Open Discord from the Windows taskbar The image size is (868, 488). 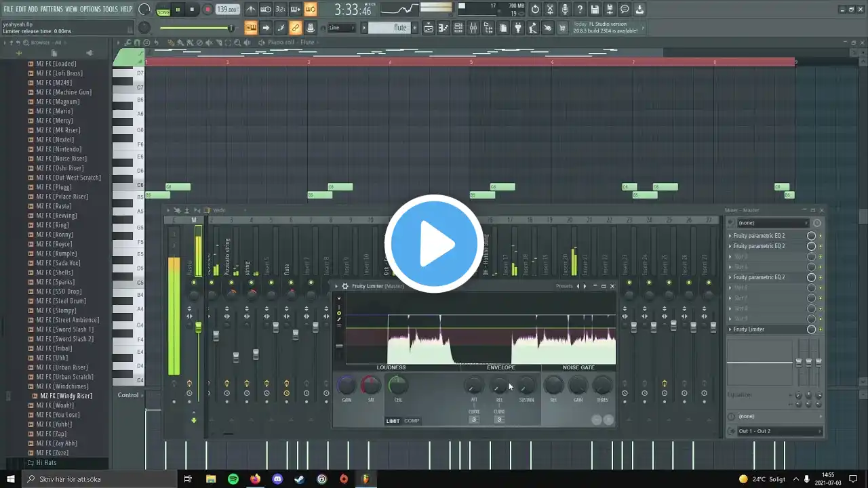[x=277, y=479]
